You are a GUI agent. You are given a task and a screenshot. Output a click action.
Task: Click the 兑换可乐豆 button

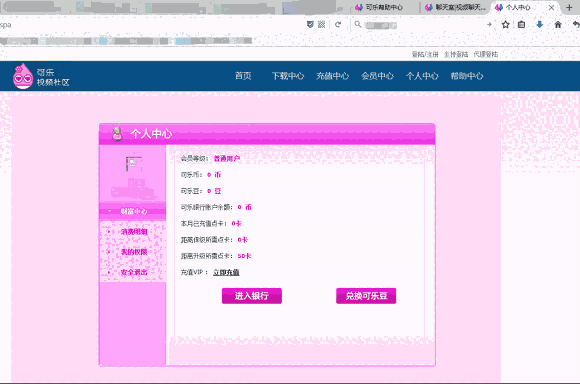(x=366, y=296)
